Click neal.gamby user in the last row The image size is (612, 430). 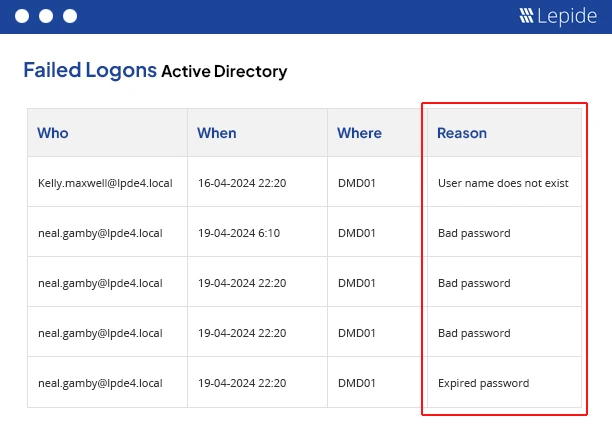(x=99, y=383)
